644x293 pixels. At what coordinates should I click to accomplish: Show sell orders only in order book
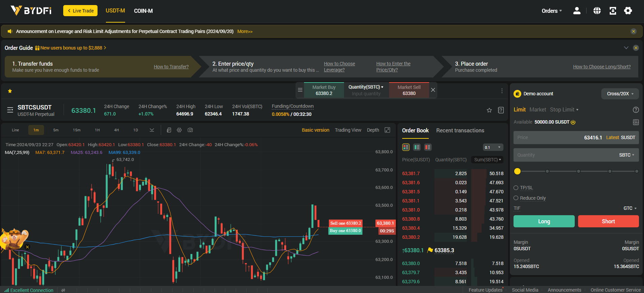coord(428,147)
